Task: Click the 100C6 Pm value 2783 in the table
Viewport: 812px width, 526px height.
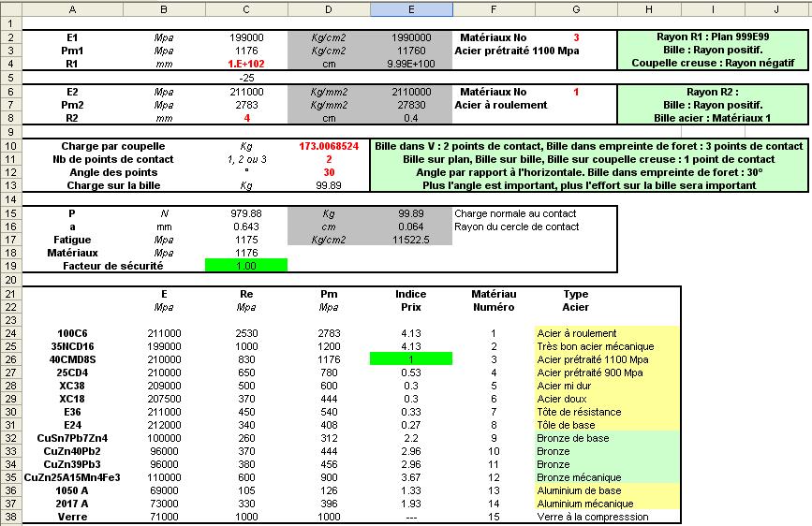Action: (x=329, y=333)
